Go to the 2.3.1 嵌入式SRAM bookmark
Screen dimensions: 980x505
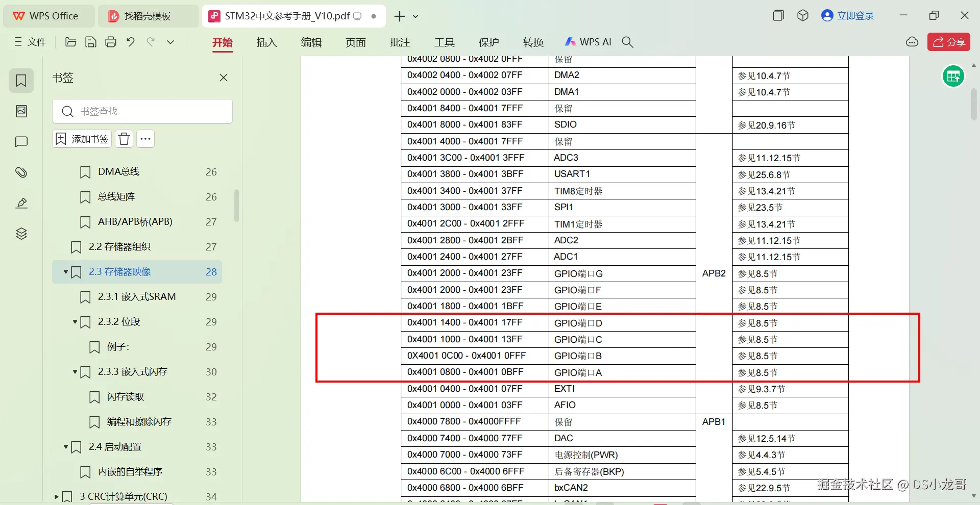point(137,297)
